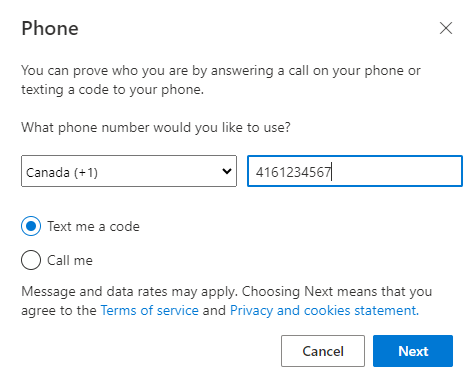Open the Canada (+1) country code dropdown
This screenshot has width=475, height=385.
click(129, 171)
